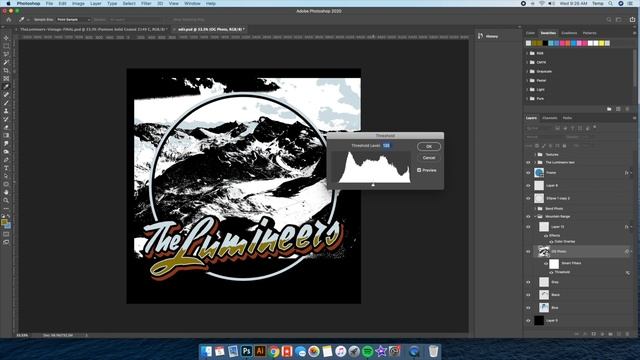640x360 pixels.
Task: Select the Zoom tool
Action: click(6, 200)
